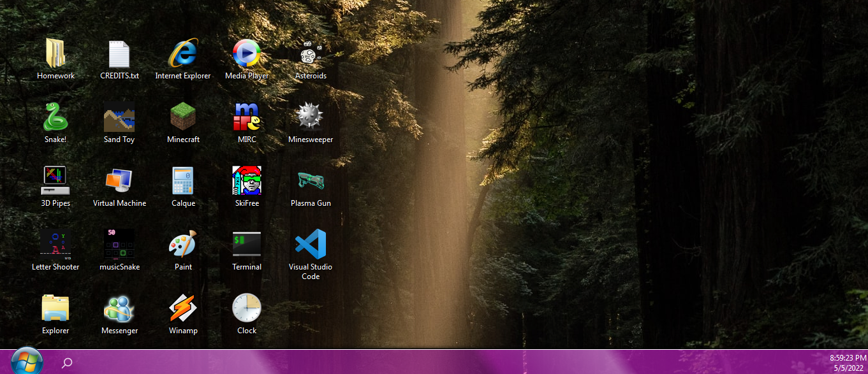Launch the 3D Pipes screensaver
This screenshot has height=374, width=868.
(55, 186)
